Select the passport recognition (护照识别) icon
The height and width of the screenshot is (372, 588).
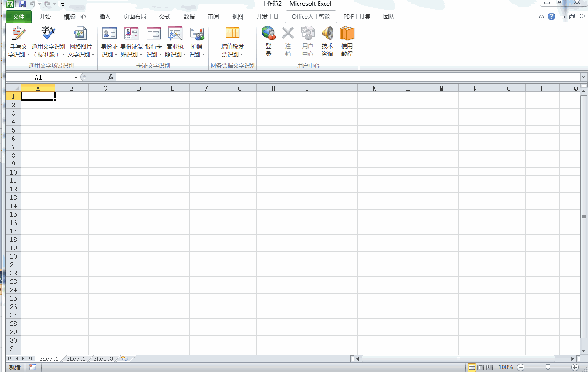point(197,34)
